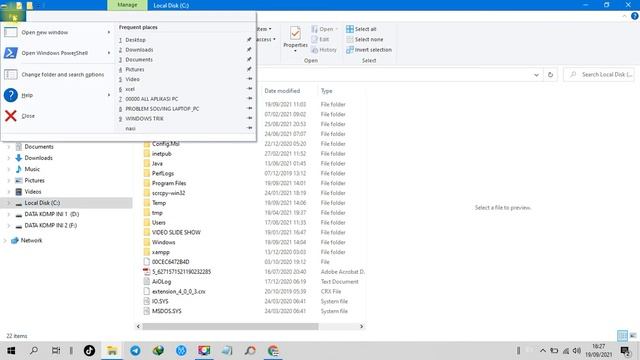Open Downloads from Frequent places list

[x=139, y=49]
